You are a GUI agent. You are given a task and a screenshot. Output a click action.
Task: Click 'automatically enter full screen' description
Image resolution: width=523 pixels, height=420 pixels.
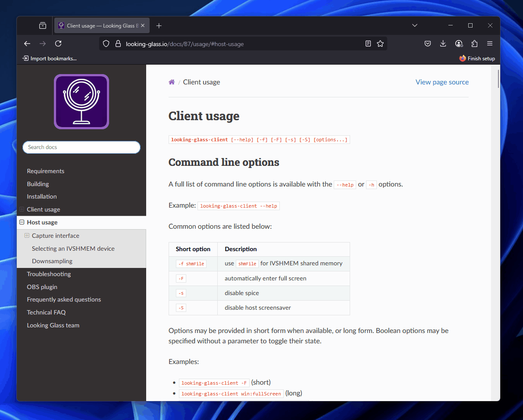(x=266, y=278)
